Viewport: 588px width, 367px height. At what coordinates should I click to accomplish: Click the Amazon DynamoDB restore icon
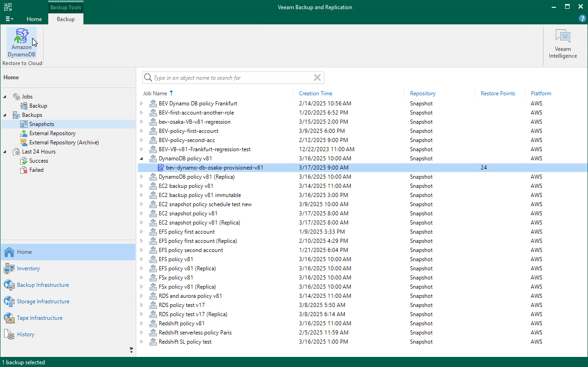click(22, 43)
